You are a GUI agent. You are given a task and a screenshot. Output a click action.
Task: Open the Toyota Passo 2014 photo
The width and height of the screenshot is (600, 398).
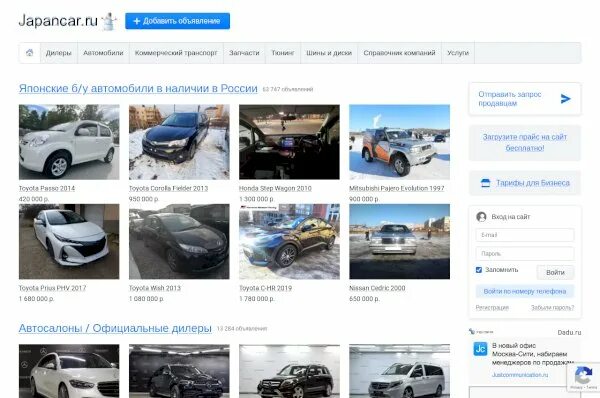(x=69, y=142)
